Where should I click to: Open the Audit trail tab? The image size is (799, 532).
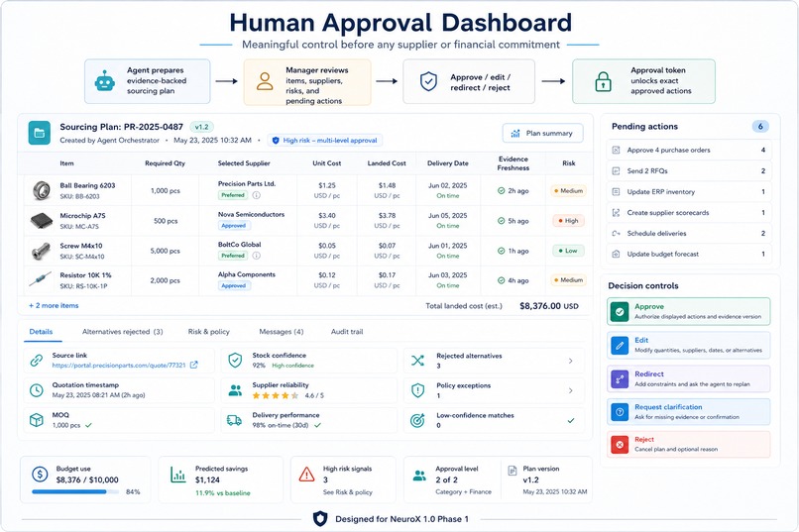[347, 332]
